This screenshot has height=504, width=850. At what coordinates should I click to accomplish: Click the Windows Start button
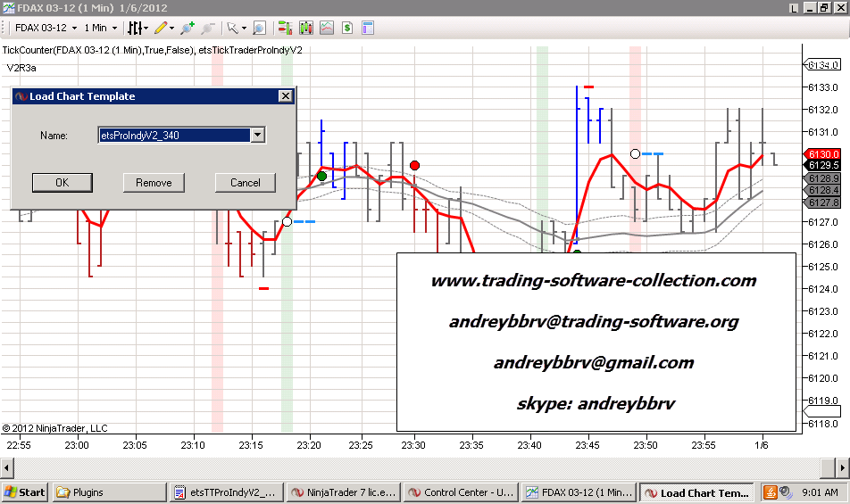pyautogui.click(x=25, y=492)
